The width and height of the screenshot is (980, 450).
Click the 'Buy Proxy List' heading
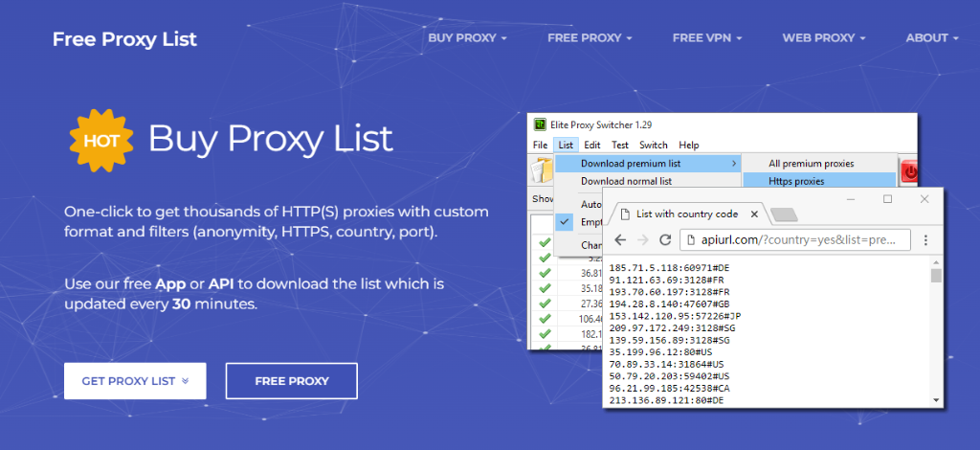pyautogui.click(x=271, y=138)
